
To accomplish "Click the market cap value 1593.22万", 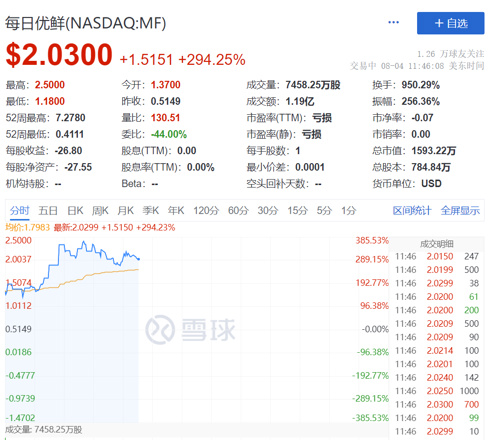I will [433, 151].
